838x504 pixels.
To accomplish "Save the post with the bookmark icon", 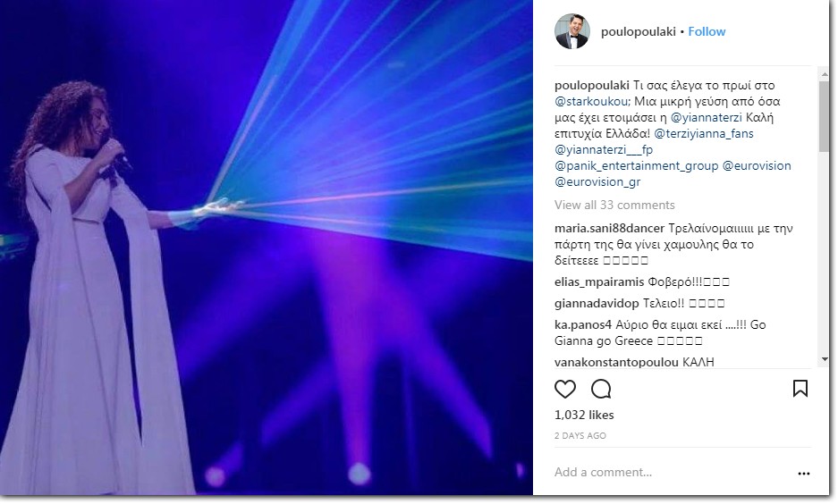I will (x=800, y=389).
